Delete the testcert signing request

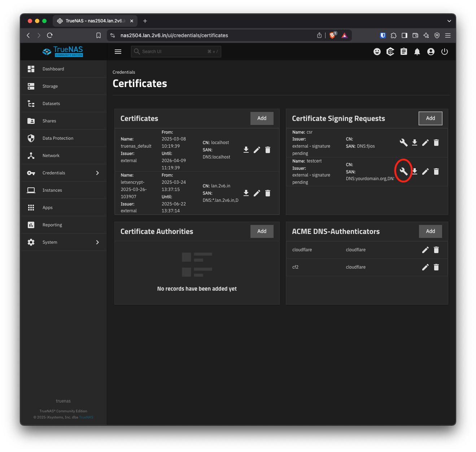tap(436, 171)
